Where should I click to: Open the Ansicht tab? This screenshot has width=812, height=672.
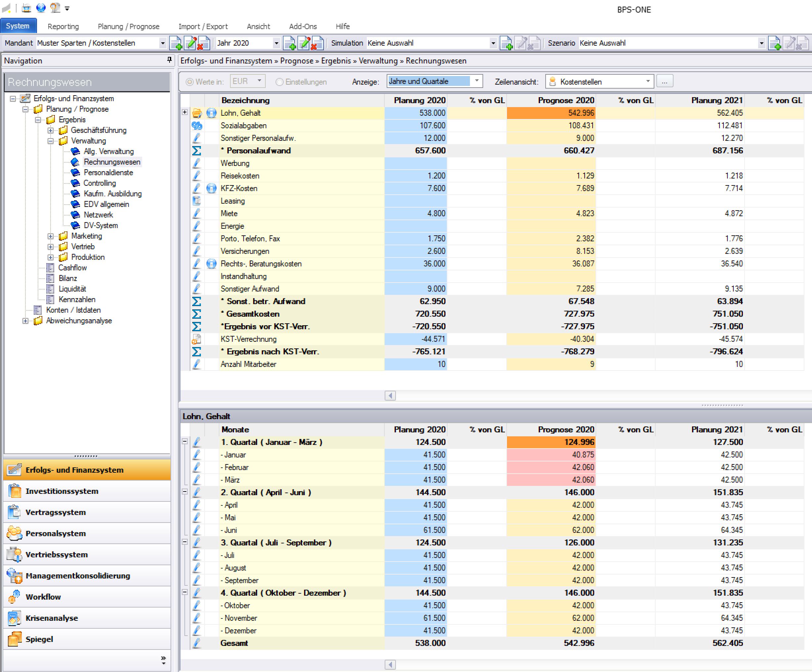258,26
